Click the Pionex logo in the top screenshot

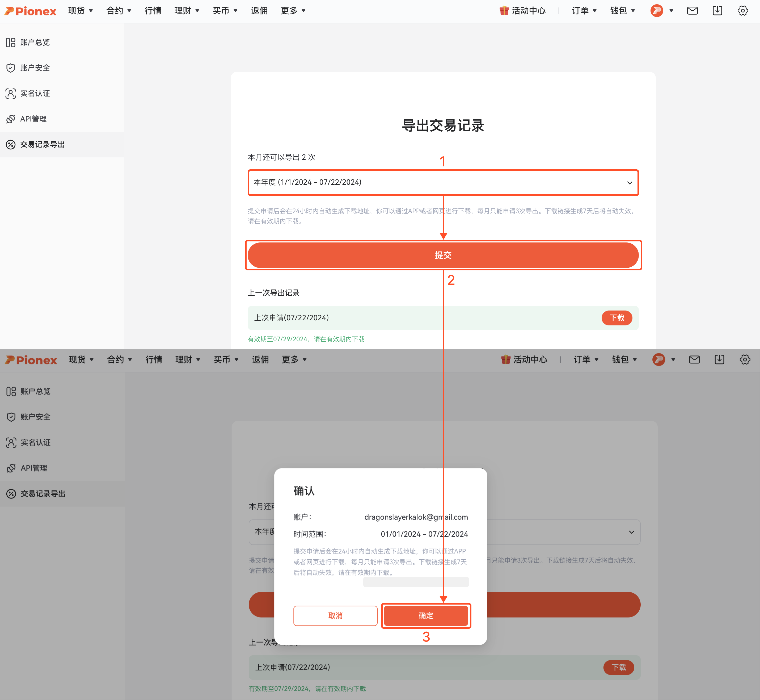click(x=30, y=11)
